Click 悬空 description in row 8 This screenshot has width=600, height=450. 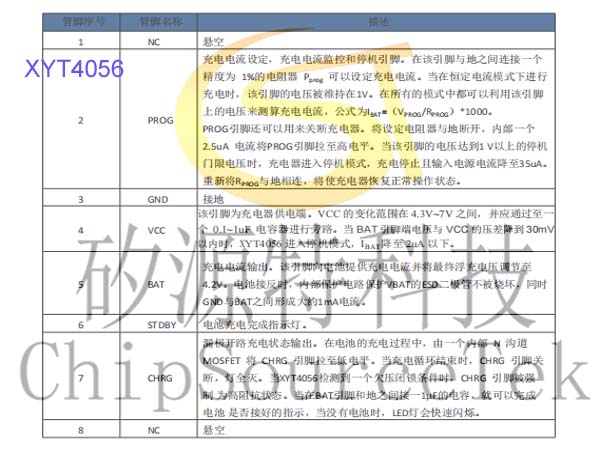tap(213, 430)
